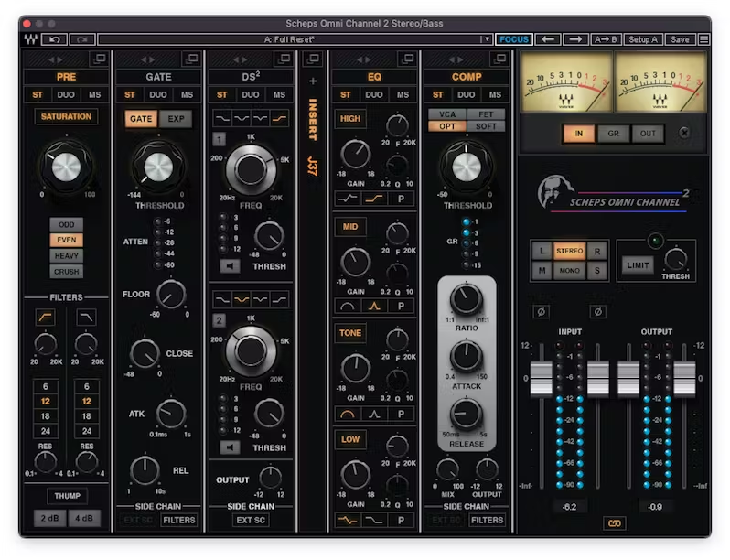Toggle the HIGH EQ band on/off
This screenshot has width=730, height=560.
coord(350,119)
